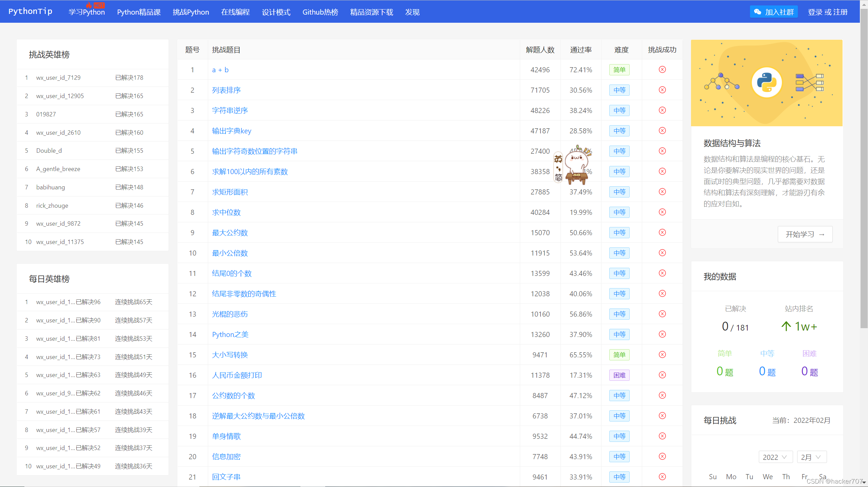Screen dimensions: 868x487
Task: Click the green up-arrow beside 1w+ ranking
Action: pos(786,326)
